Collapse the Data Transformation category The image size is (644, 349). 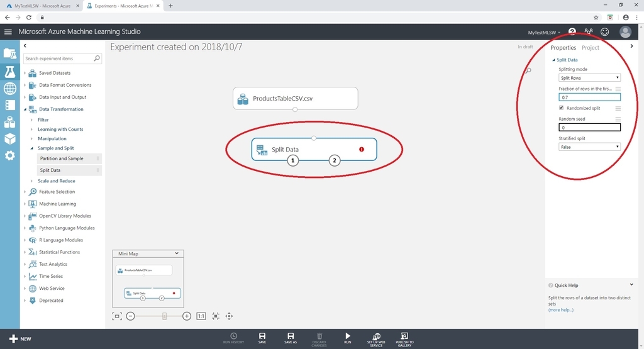(x=25, y=109)
